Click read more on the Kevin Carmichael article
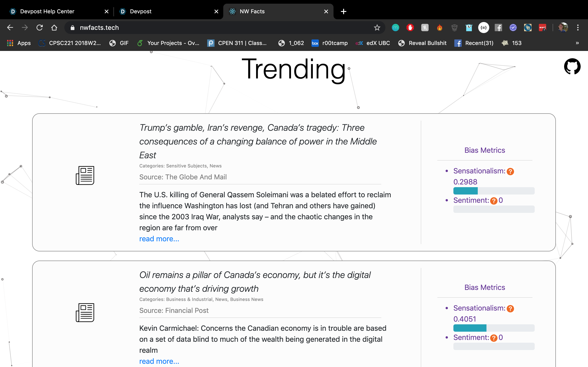This screenshot has width=588, height=367. (159, 361)
